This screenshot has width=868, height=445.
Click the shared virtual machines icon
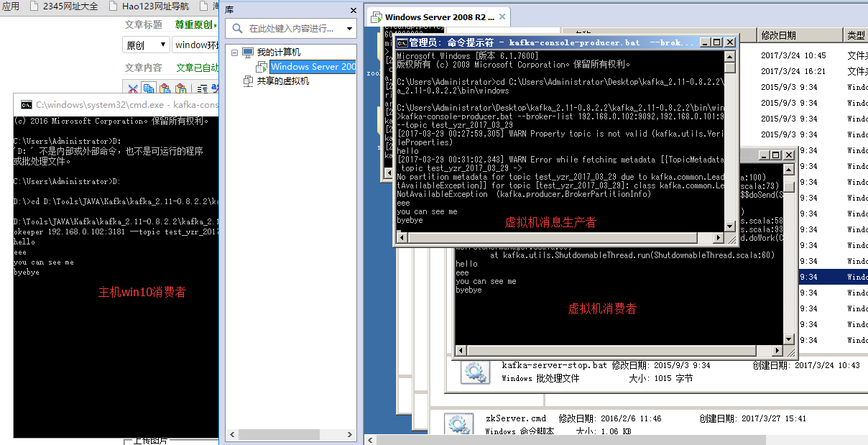click(249, 81)
